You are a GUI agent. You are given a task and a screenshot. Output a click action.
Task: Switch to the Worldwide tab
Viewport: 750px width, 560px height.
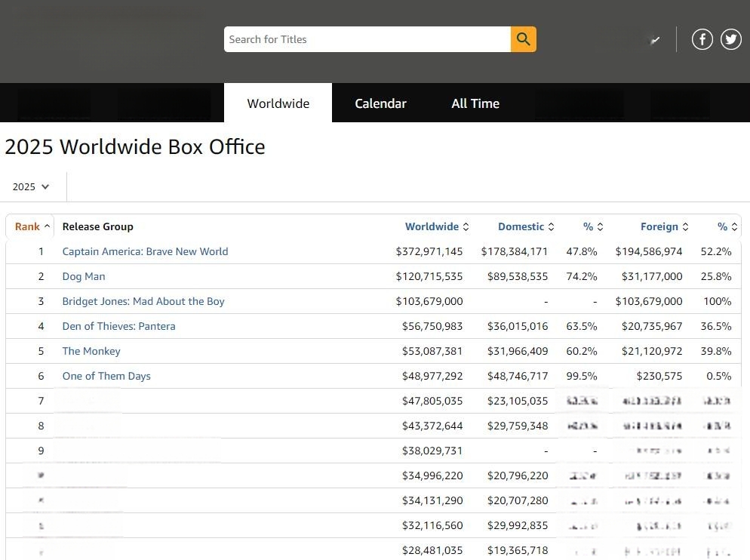coord(278,103)
